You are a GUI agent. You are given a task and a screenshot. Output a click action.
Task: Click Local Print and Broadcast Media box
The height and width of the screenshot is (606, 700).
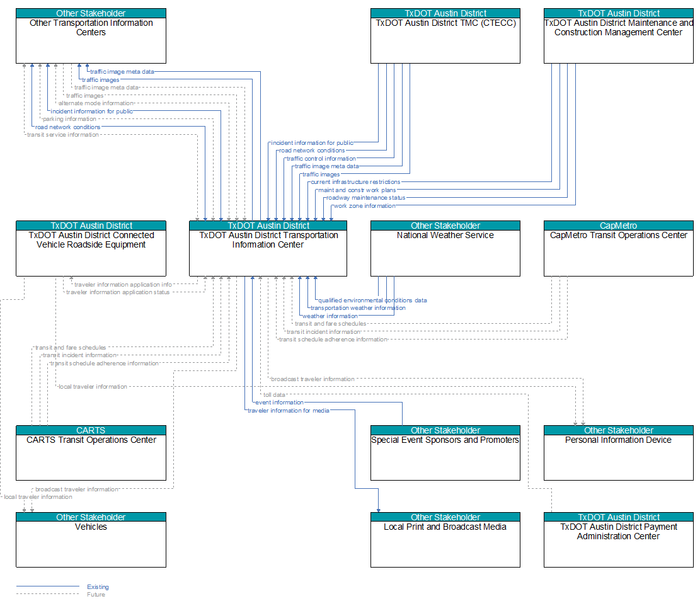point(445,540)
